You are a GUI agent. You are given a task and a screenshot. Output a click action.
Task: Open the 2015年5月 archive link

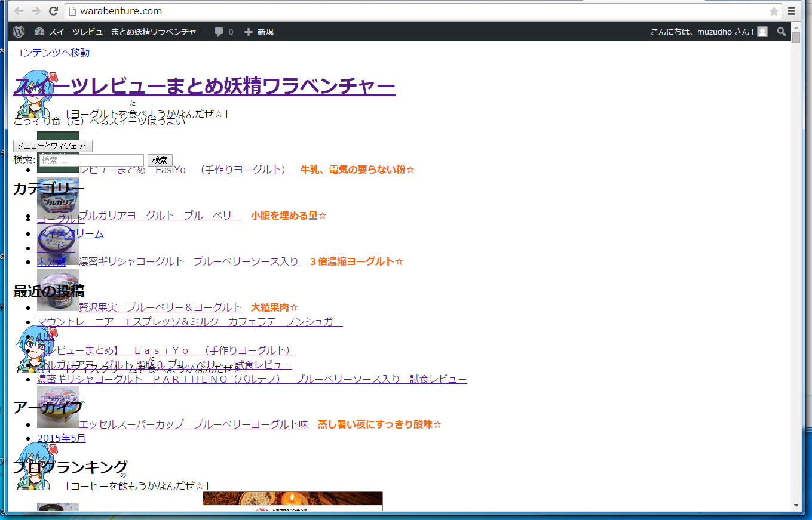[62, 438]
